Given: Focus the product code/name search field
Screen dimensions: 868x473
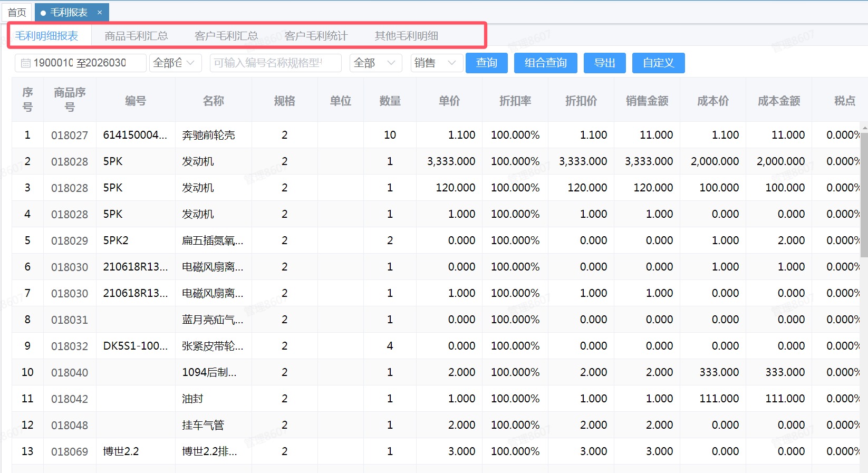Looking at the screenshot, I should [x=275, y=63].
